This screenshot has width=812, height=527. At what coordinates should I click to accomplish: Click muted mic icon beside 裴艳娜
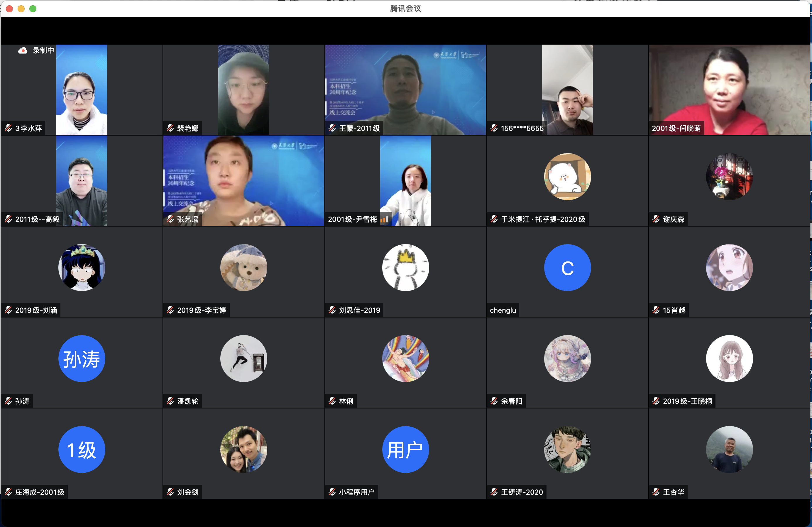[170, 128]
